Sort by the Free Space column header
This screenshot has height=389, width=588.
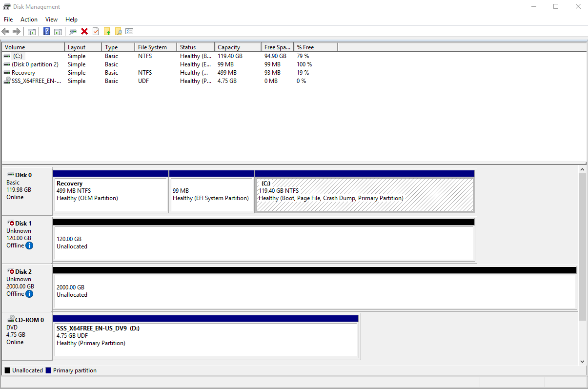coord(277,47)
